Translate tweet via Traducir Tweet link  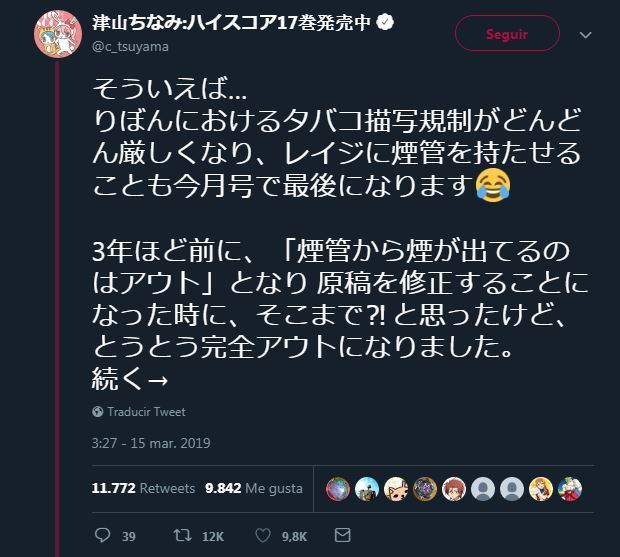[146, 411]
